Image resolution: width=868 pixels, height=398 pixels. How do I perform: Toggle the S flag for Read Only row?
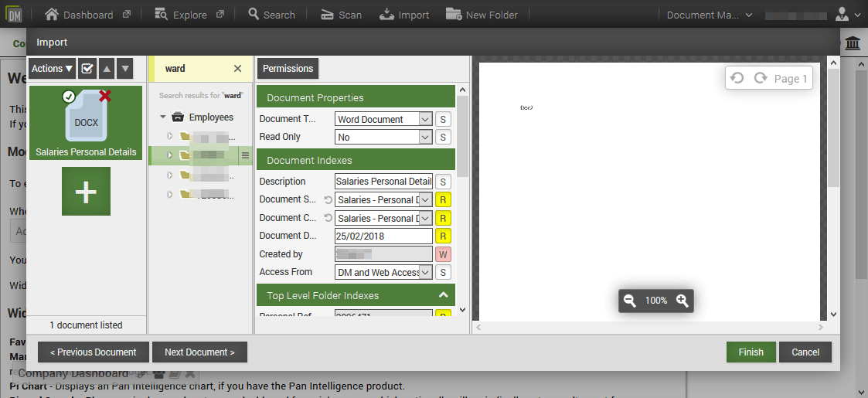(444, 137)
